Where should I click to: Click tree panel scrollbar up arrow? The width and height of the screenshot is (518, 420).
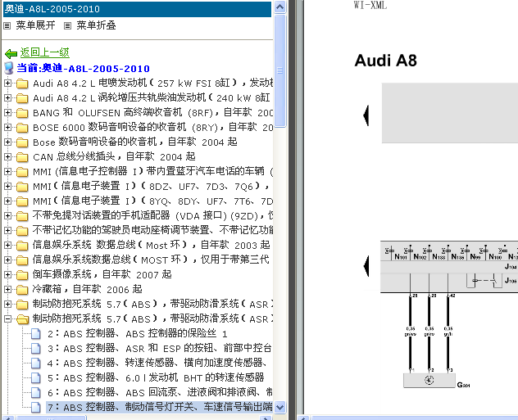pos(279,7)
